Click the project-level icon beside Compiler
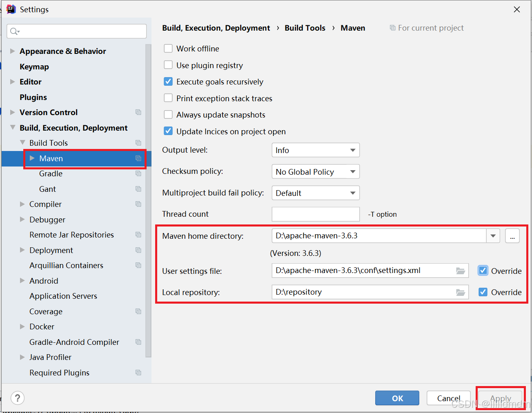This screenshot has width=532, height=413. [x=138, y=204]
